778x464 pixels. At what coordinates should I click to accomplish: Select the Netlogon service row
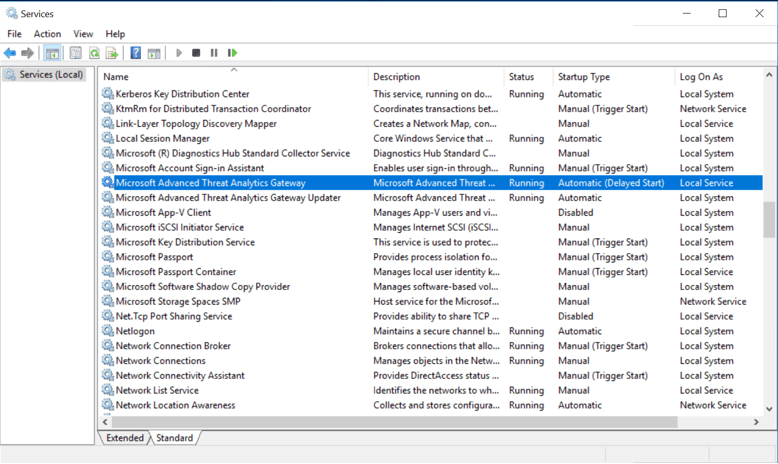135,331
